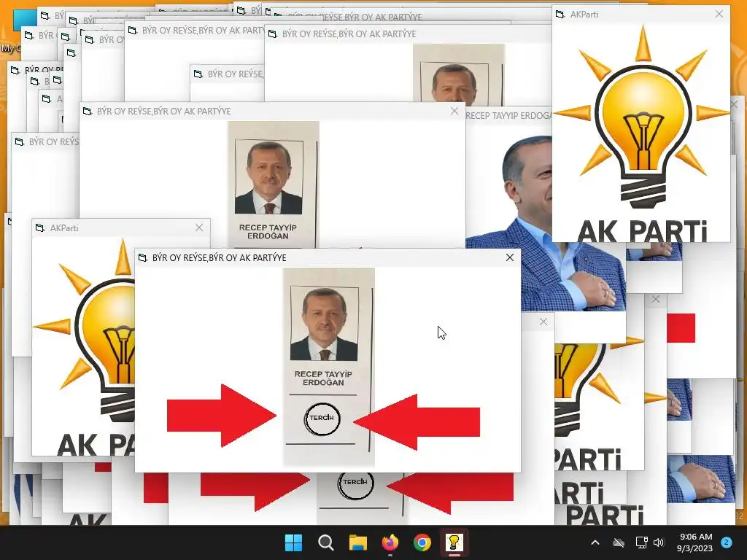Close the BÝR OY REÝSE window behind the front one
The height and width of the screenshot is (560, 747).
(x=454, y=111)
